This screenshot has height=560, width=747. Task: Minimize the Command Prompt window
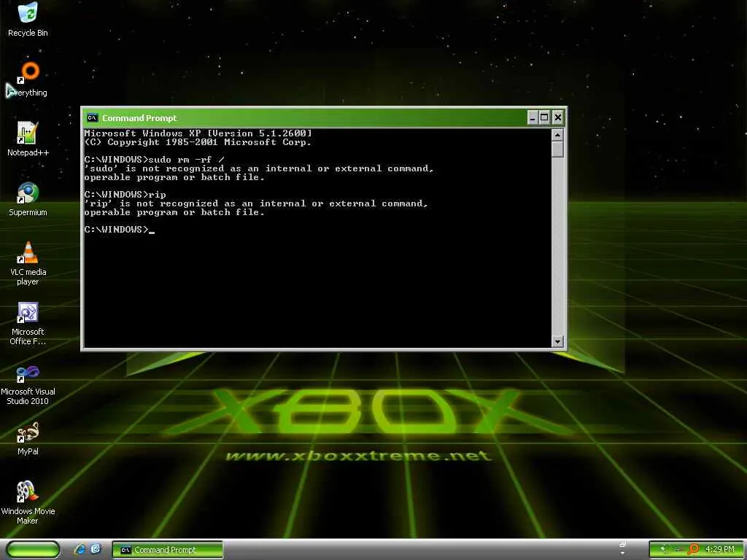point(533,117)
